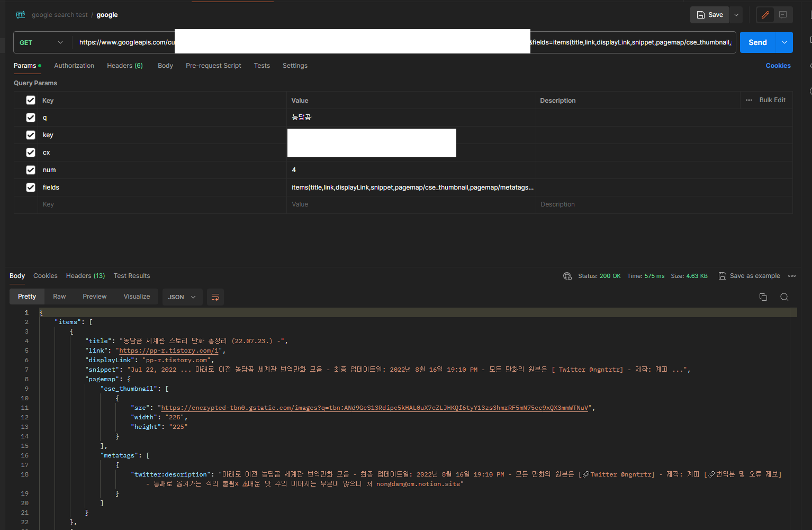
Task: Uncheck the num parameter checkbox
Action: point(31,170)
